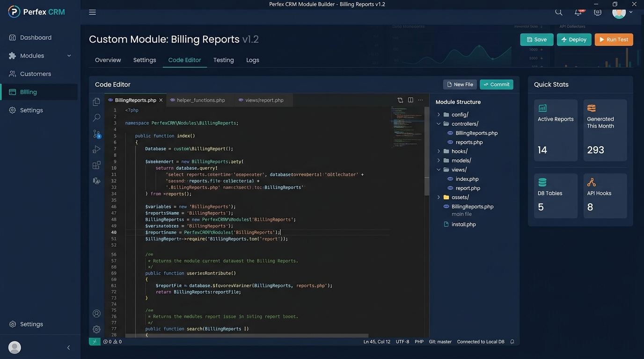The width and height of the screenshot is (644, 359).
Task: Click the Save button
Action: [x=537, y=40]
